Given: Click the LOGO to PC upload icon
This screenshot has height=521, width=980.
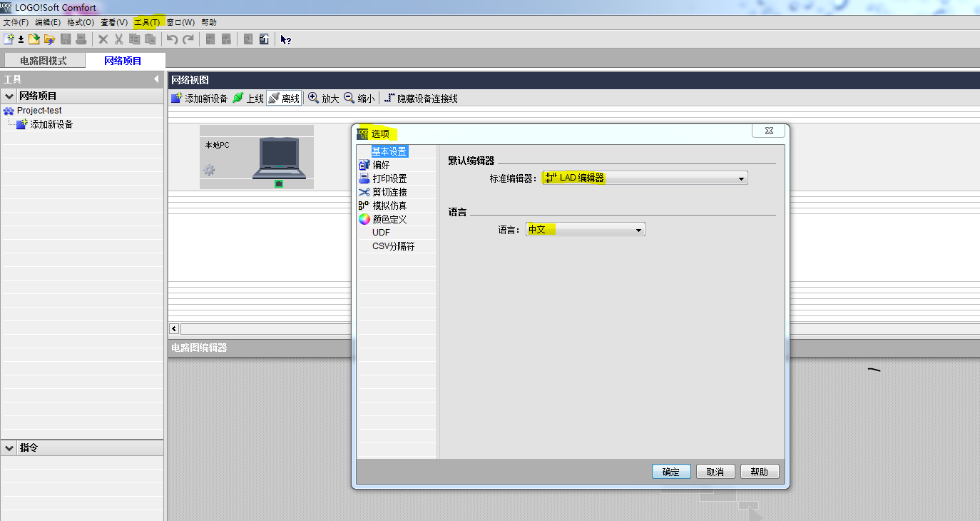Looking at the screenshot, I should [x=264, y=39].
